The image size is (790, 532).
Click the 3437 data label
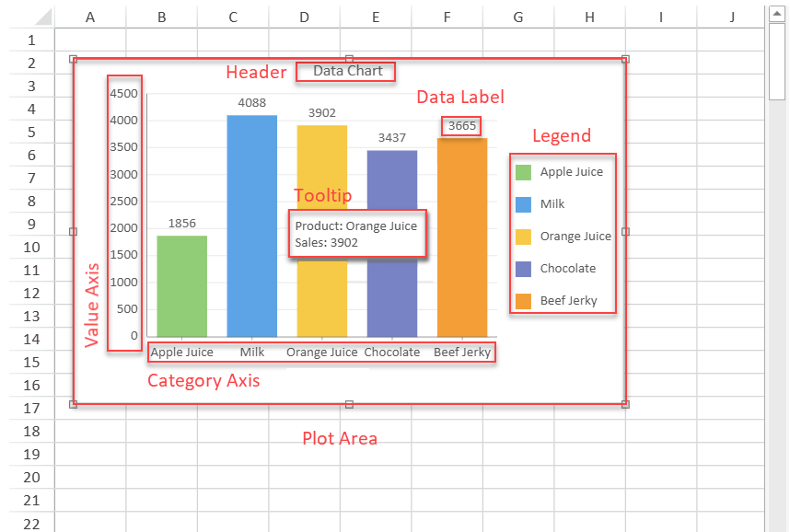coord(392,138)
